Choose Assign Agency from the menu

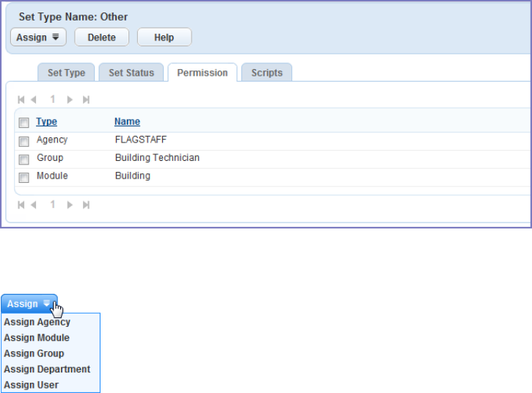(x=37, y=322)
